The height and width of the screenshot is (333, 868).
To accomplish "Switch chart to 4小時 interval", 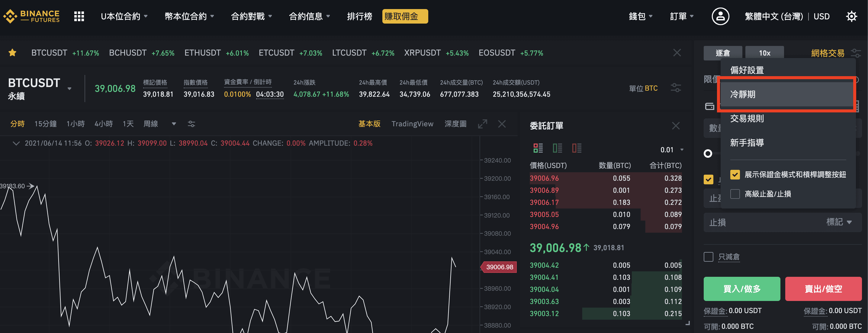I will tap(104, 124).
